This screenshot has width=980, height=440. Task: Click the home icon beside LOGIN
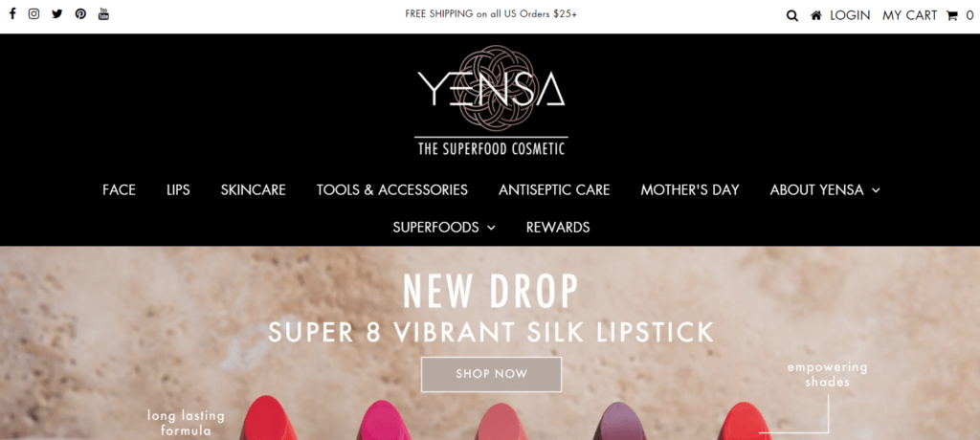(x=815, y=15)
